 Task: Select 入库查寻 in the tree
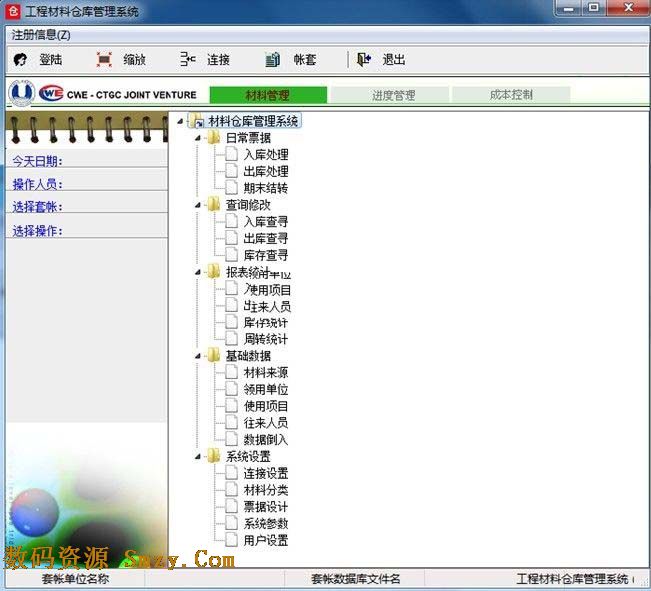point(266,221)
